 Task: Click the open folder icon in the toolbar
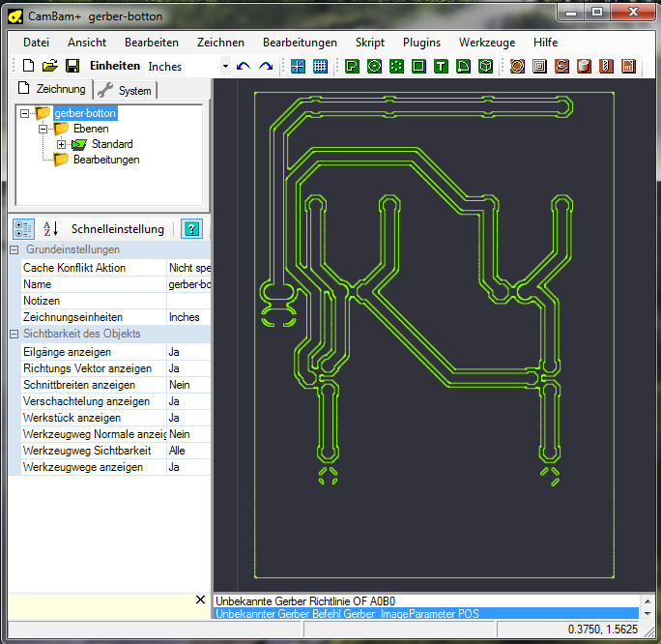(x=50, y=66)
